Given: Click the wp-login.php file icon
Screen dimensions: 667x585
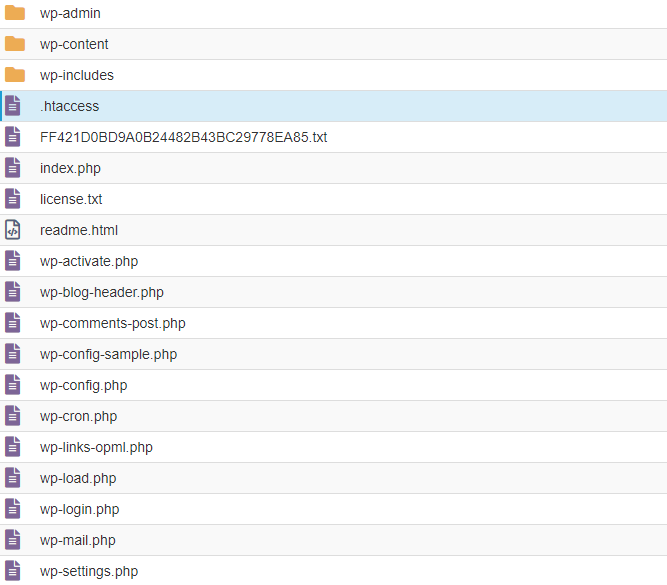Looking at the screenshot, I should [x=13, y=509].
